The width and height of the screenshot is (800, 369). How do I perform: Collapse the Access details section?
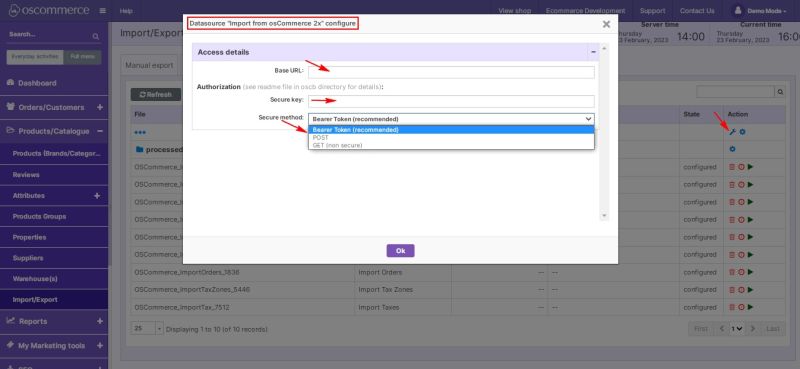pos(593,52)
